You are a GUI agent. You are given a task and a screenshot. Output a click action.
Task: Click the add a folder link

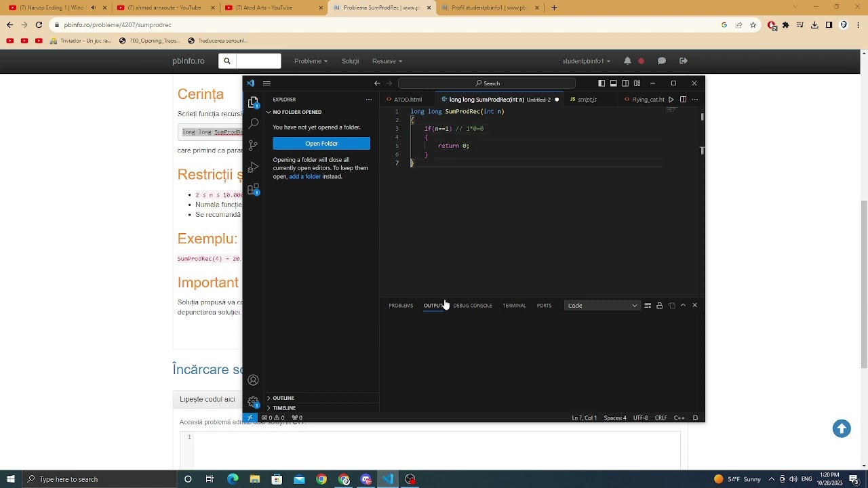(x=304, y=176)
